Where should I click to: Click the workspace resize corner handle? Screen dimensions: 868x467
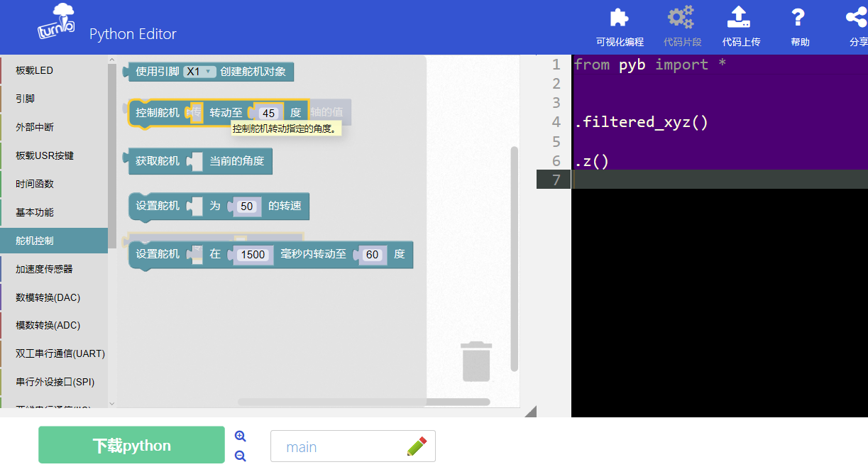coord(531,412)
